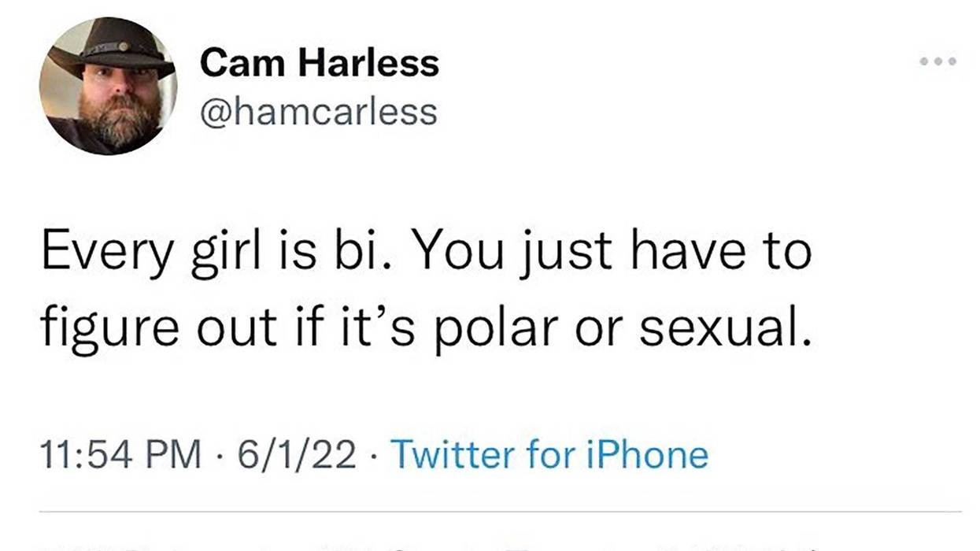
Task: Click the @hamcarless handle
Action: [x=318, y=113]
